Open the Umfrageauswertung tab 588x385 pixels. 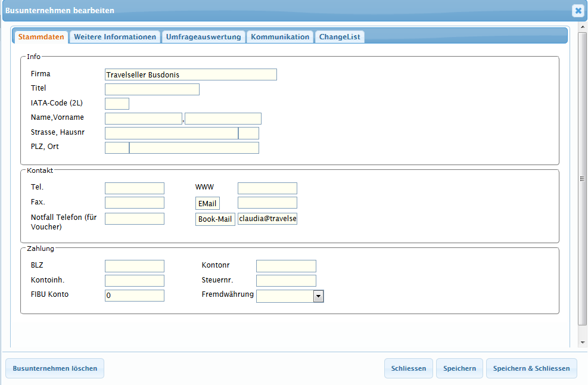click(203, 37)
